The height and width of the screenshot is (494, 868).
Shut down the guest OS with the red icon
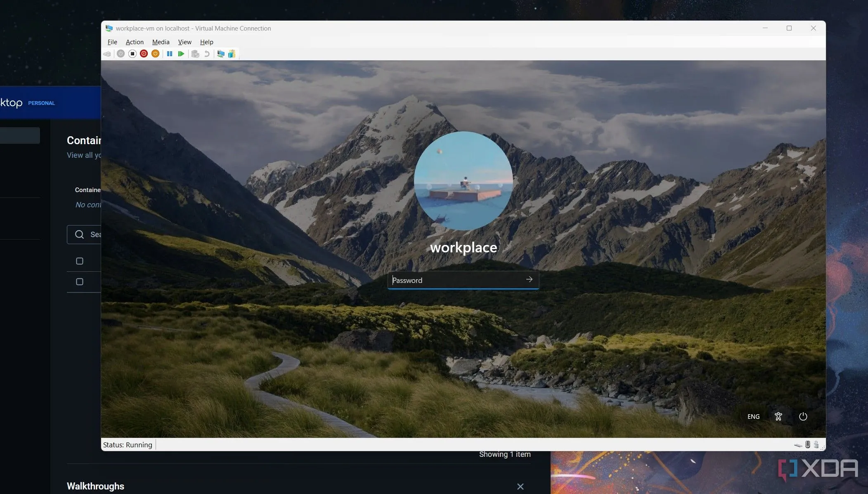[x=144, y=54]
